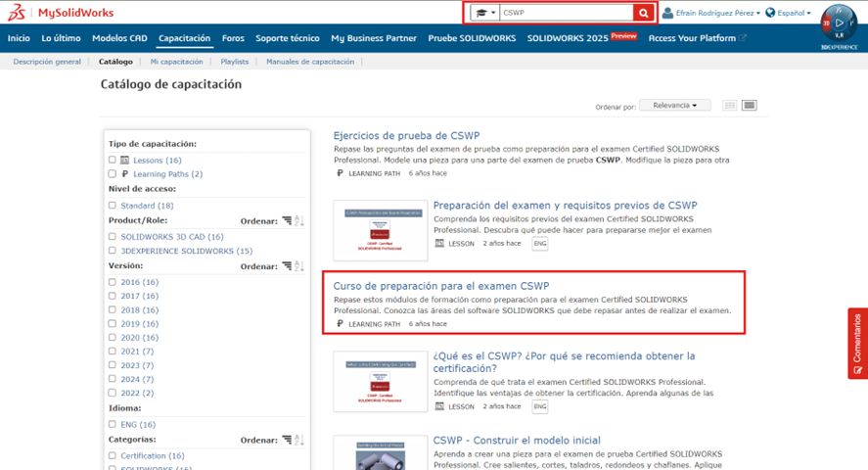Click the 3DEXPERIENCE compass icon

(x=839, y=23)
